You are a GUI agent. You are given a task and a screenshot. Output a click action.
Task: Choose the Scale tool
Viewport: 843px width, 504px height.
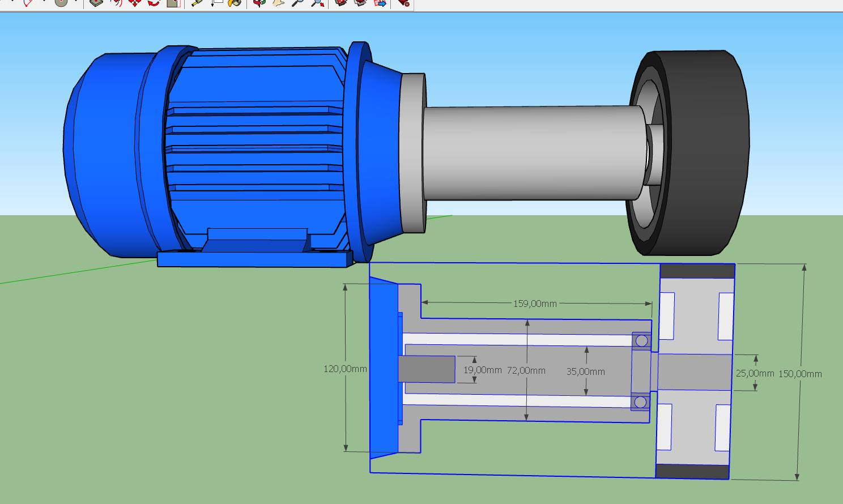click(173, 2)
